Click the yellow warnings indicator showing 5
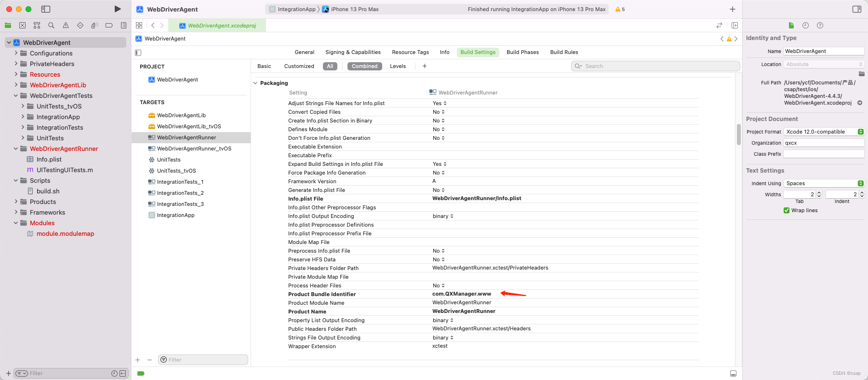The height and width of the screenshot is (380, 868). [x=620, y=9]
